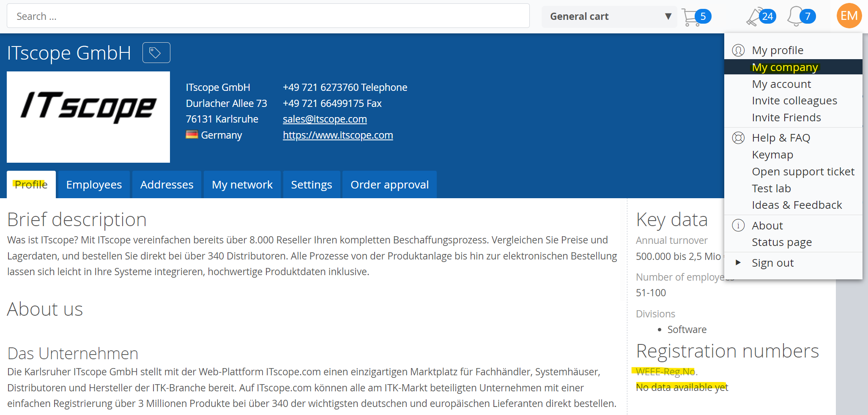Select Open support ticket menu entry

(803, 172)
